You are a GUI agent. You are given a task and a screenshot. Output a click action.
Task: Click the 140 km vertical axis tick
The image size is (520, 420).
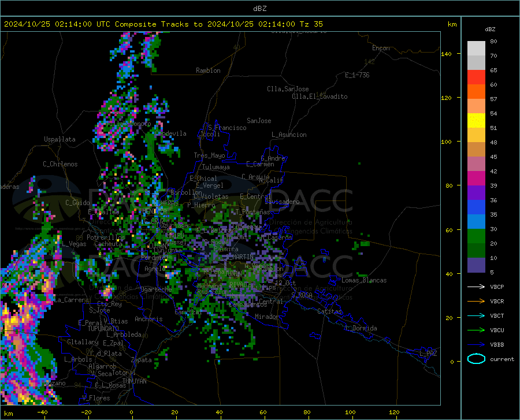point(447,54)
